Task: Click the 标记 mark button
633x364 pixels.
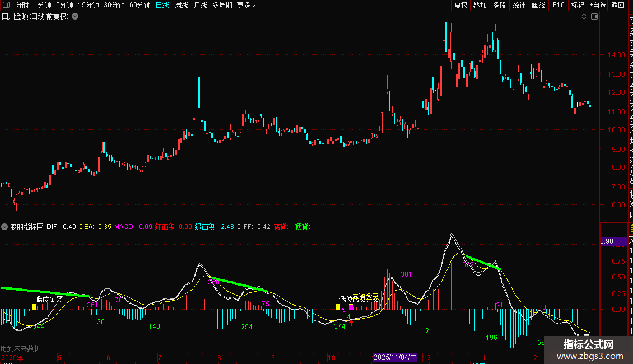Action: (578, 5)
